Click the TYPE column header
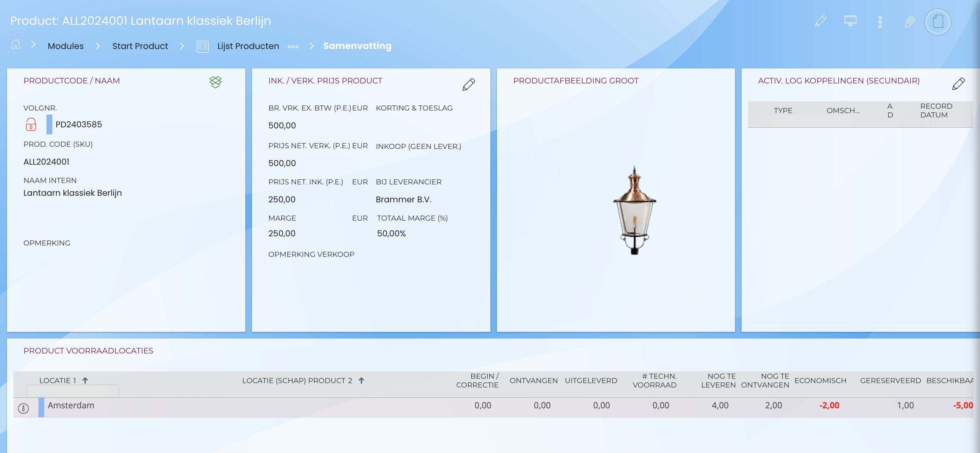 (x=783, y=111)
